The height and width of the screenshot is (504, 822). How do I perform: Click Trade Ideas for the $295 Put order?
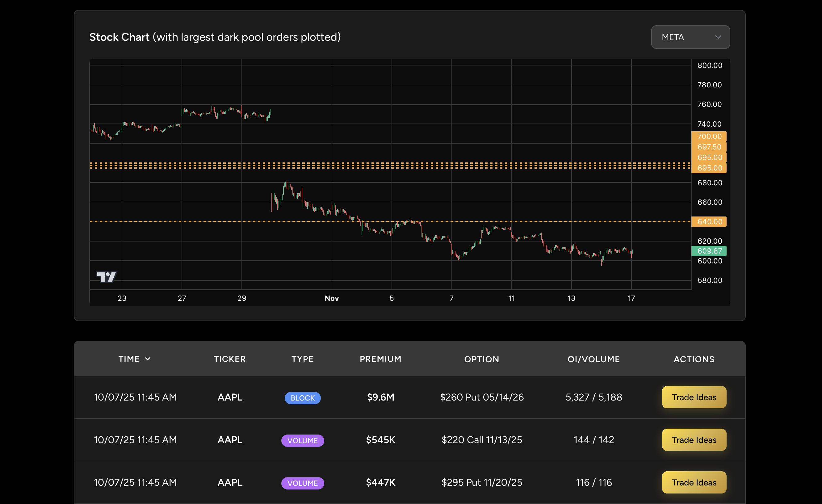pyautogui.click(x=694, y=482)
